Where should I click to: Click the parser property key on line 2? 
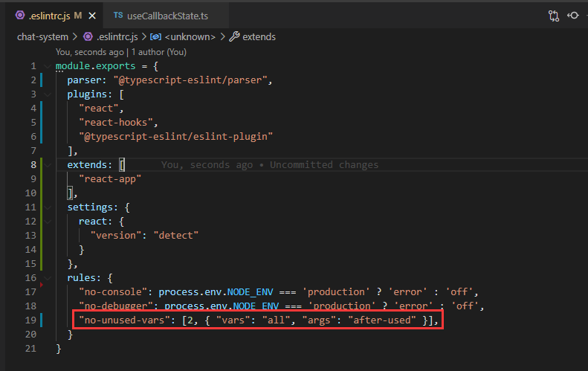coord(85,80)
